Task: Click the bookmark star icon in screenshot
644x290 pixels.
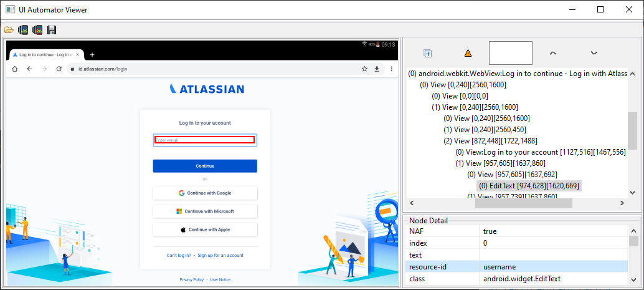Action: (364, 69)
